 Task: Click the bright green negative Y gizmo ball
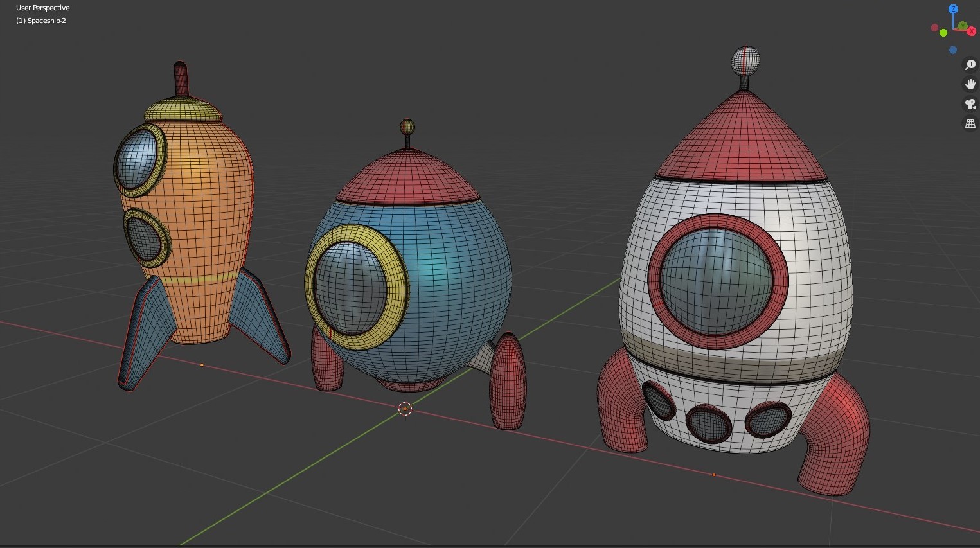coord(943,32)
